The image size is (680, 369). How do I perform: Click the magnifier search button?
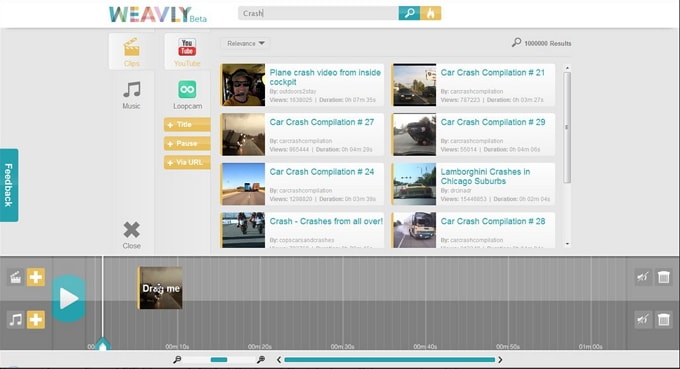click(409, 13)
